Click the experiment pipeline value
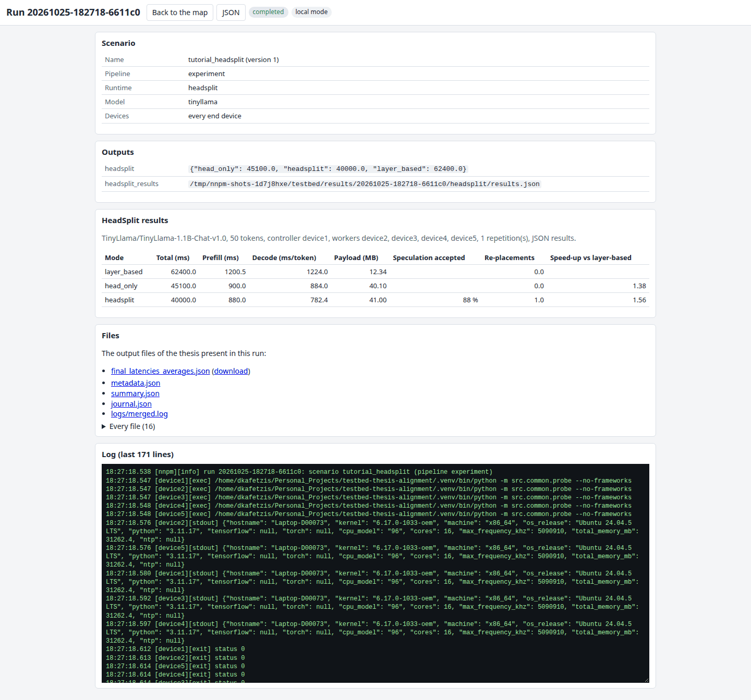 click(207, 73)
